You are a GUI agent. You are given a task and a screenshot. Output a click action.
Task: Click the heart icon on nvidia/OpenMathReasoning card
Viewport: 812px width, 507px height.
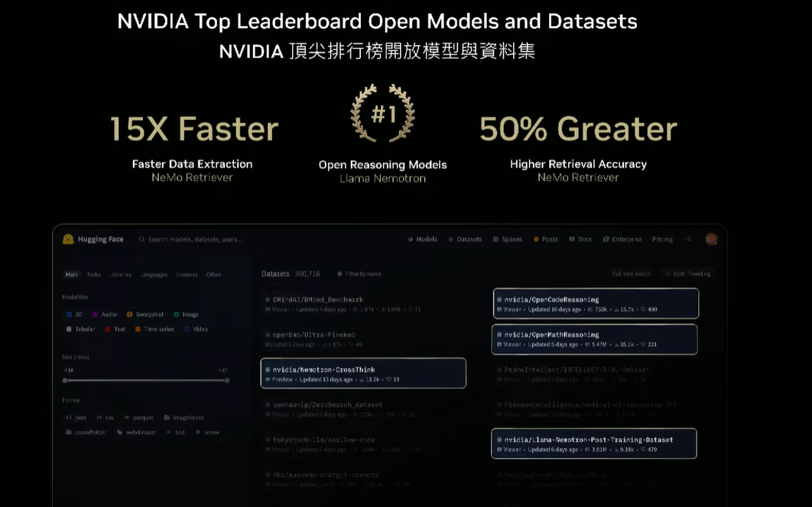642,344
